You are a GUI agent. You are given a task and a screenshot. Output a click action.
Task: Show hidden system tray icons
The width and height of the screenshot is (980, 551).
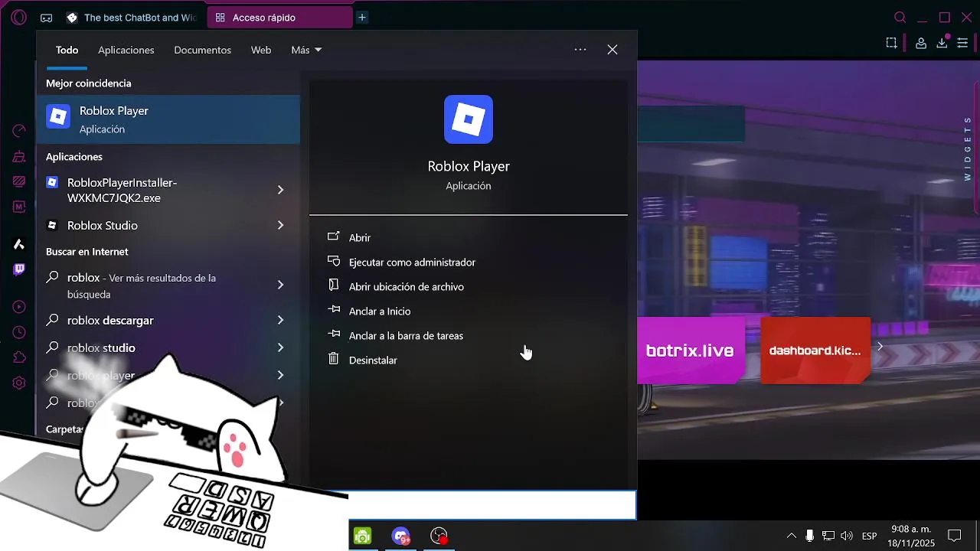point(791,536)
